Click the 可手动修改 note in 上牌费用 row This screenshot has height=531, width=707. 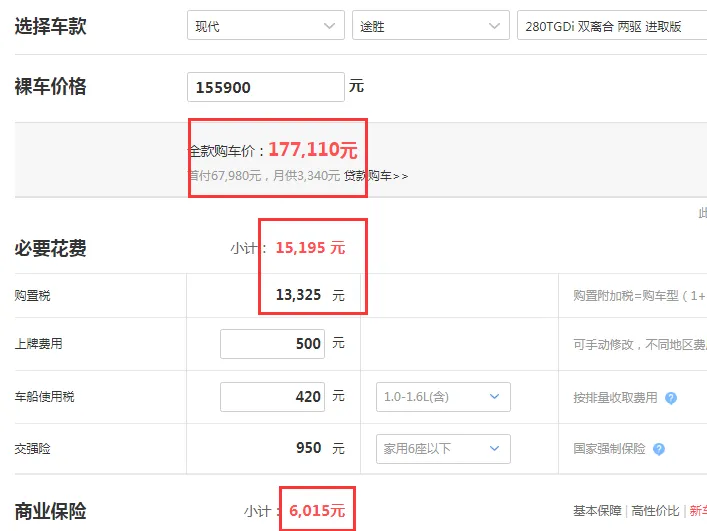point(640,345)
